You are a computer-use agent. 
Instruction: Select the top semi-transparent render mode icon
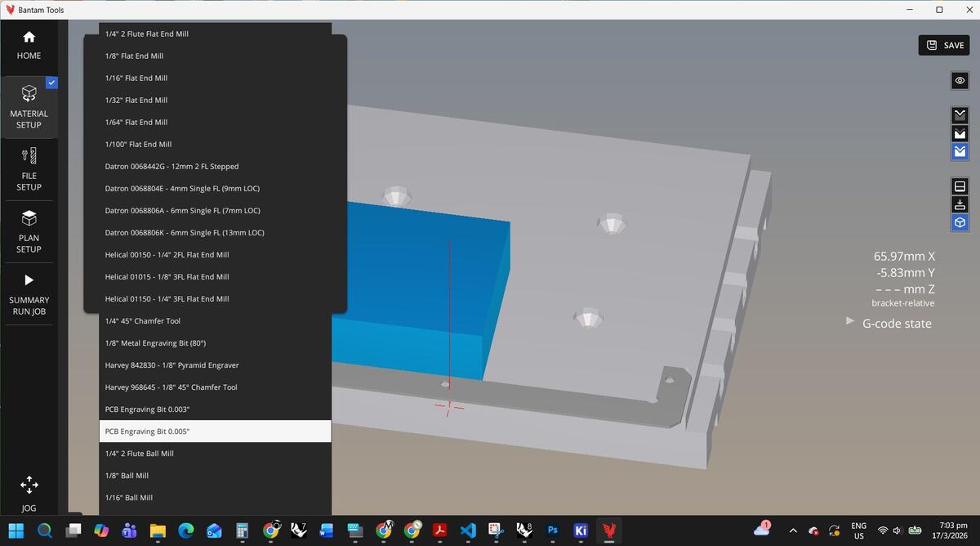[960, 115]
